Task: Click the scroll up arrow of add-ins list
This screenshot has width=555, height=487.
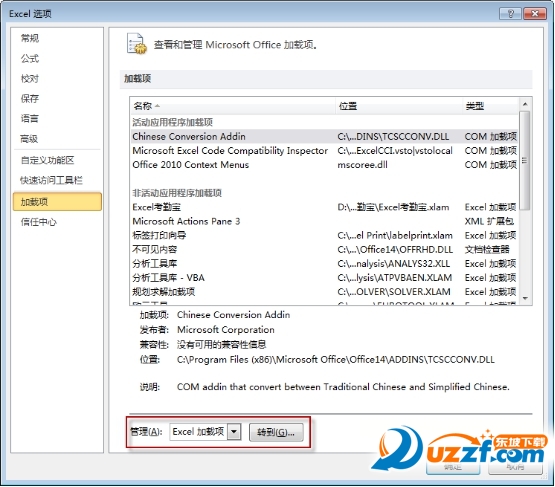Action: (525, 104)
